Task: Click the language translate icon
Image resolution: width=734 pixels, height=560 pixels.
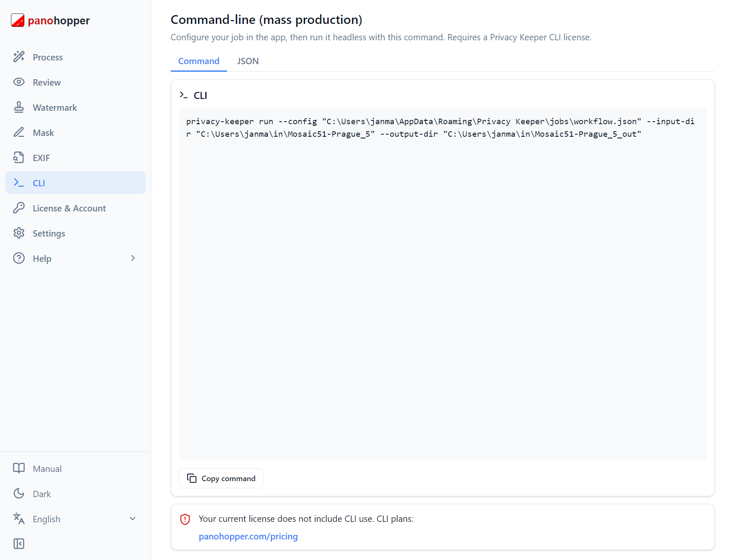Action: click(19, 518)
